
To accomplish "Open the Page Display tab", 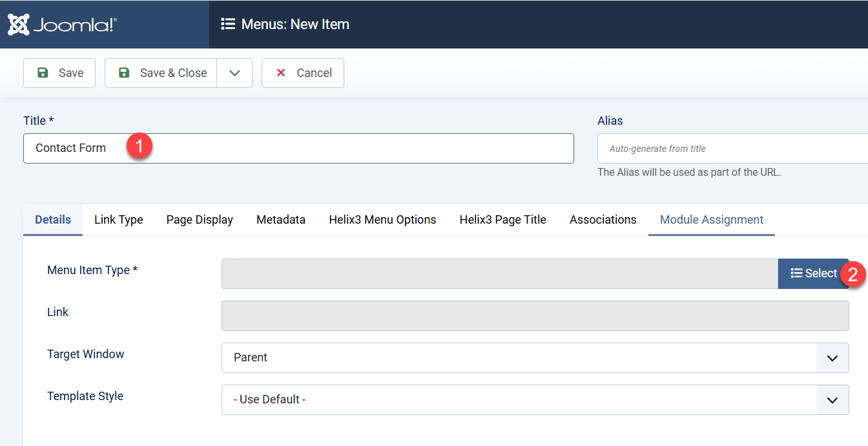I will point(199,220).
